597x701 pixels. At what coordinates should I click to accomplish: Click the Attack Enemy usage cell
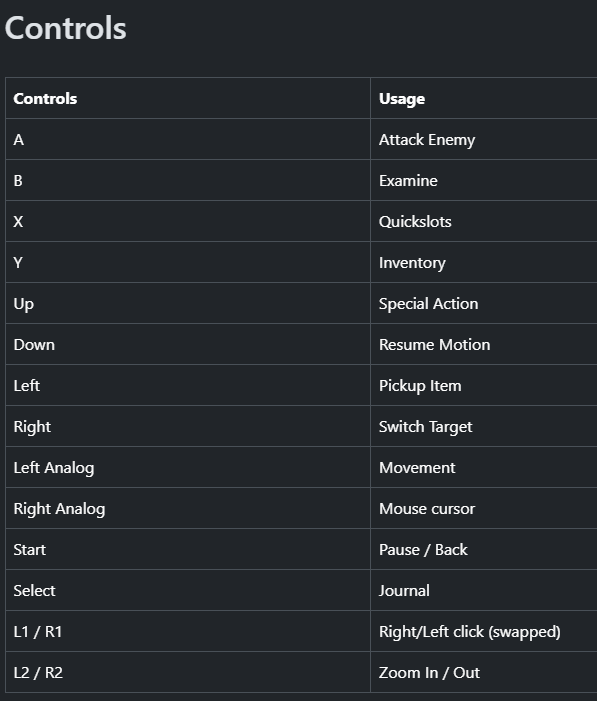(x=484, y=139)
